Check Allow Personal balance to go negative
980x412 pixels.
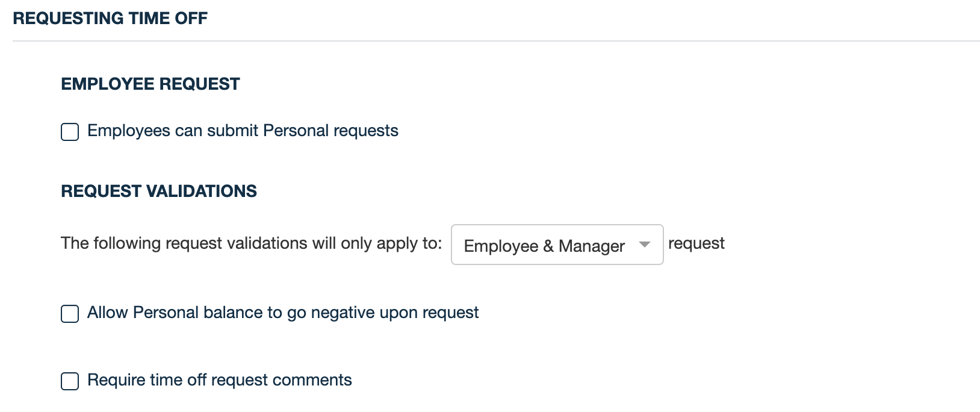[x=70, y=314]
